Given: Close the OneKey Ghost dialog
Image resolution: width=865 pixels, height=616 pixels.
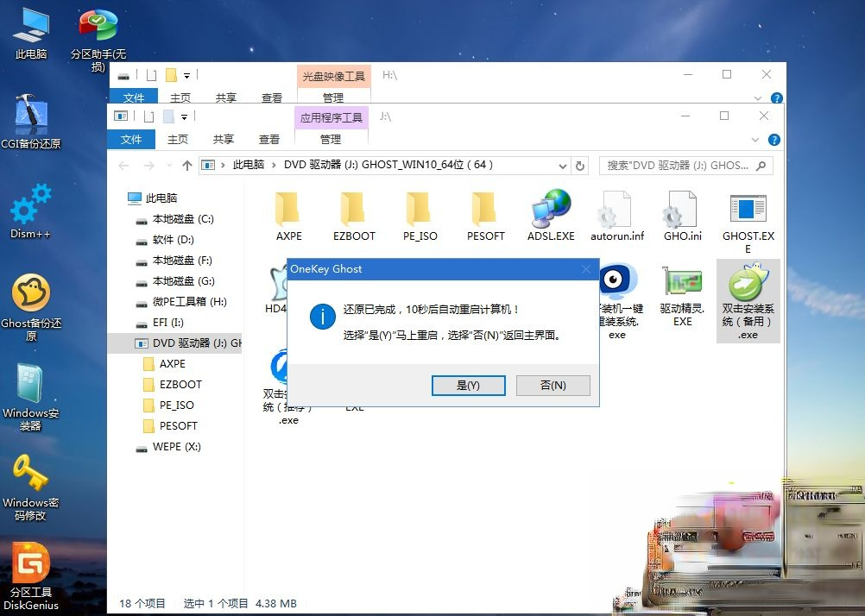Looking at the screenshot, I should click(586, 269).
